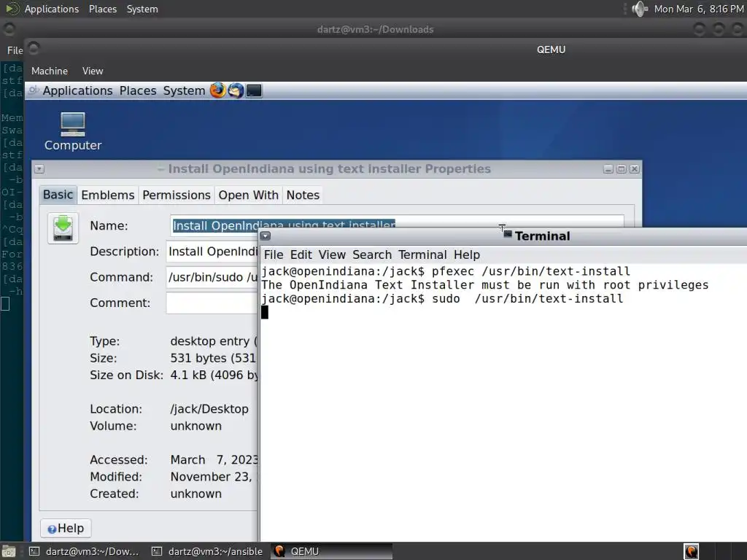This screenshot has height=560, width=747.
Task: Open the Terminal window menu arrow
Action: (x=266, y=236)
